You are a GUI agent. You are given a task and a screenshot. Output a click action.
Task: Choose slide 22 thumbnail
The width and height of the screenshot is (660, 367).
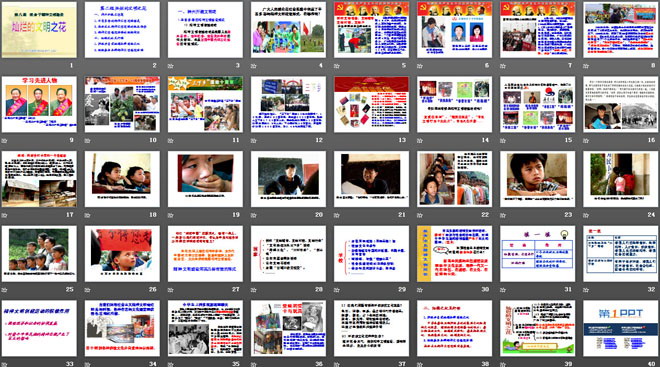pos(455,179)
